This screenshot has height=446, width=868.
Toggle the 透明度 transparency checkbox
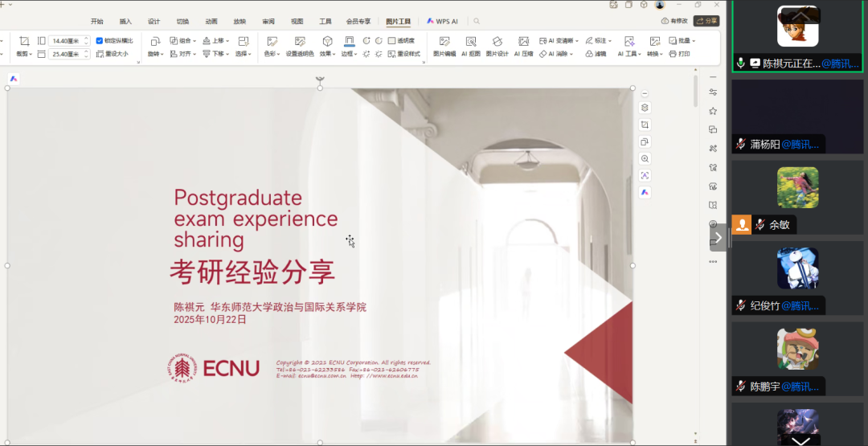click(391, 40)
